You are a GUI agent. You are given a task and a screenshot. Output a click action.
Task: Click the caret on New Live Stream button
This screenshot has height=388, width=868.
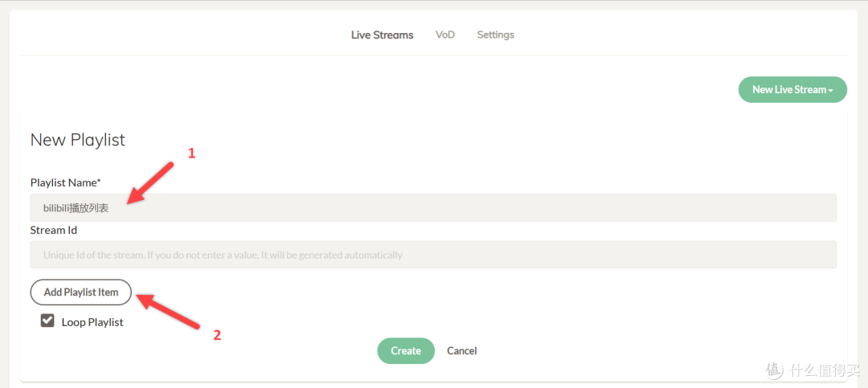click(x=831, y=91)
